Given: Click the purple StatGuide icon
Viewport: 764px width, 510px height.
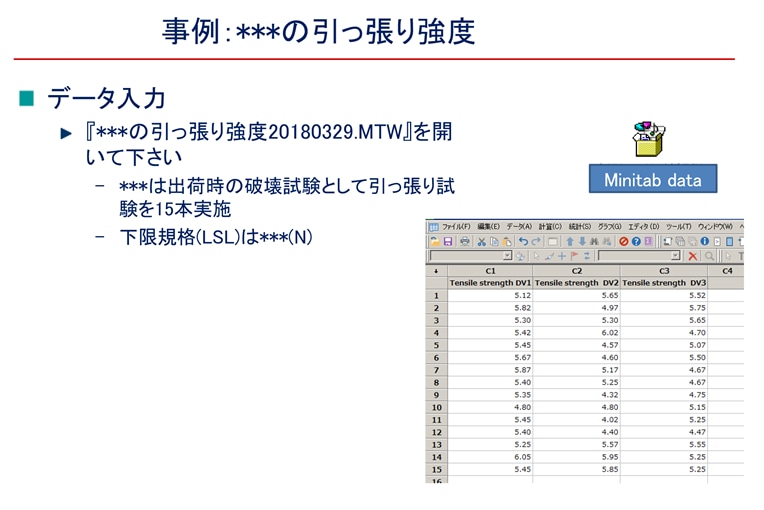Looking at the screenshot, I should (649, 242).
